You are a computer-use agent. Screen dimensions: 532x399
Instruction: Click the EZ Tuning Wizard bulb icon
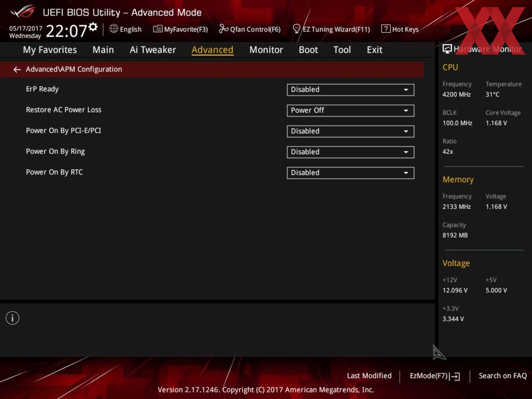(x=297, y=29)
